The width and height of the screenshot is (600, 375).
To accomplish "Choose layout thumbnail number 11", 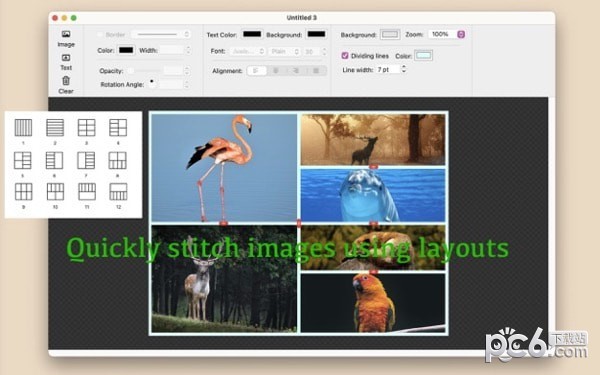I will pyautogui.click(x=87, y=192).
